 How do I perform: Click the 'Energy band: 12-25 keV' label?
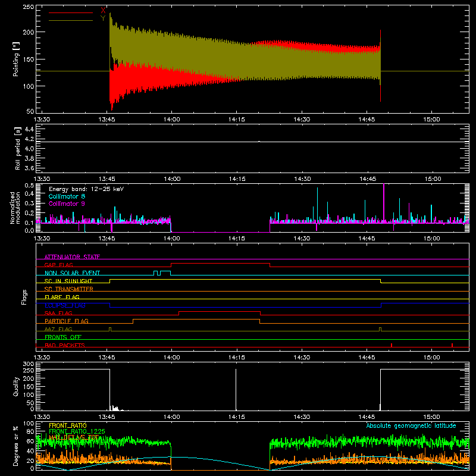pos(86,189)
